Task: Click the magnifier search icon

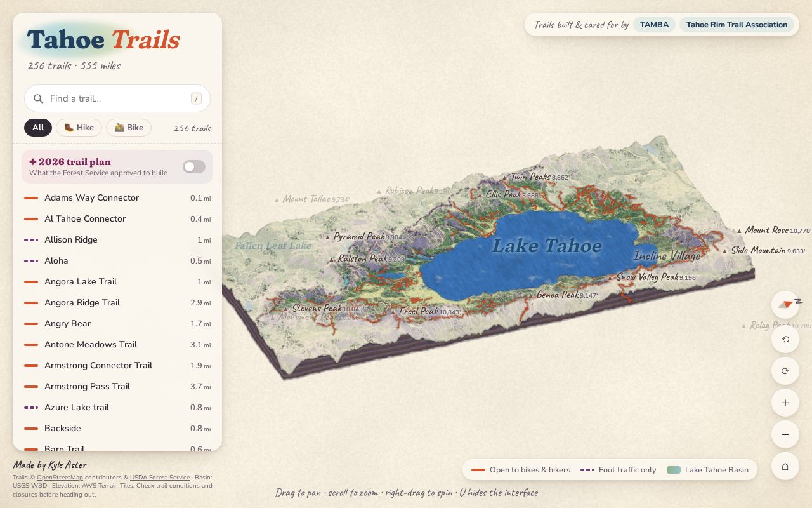Action: tap(38, 98)
